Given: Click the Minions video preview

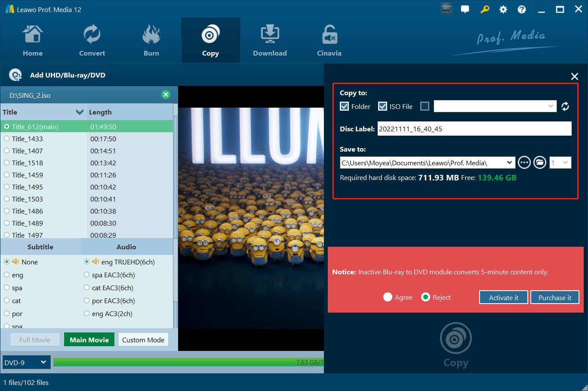Looking at the screenshot, I should [x=251, y=218].
